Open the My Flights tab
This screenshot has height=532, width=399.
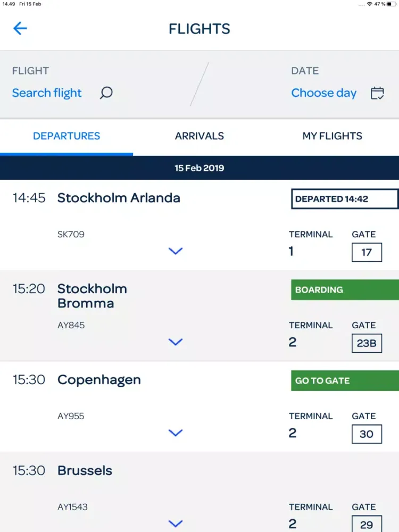(x=332, y=136)
